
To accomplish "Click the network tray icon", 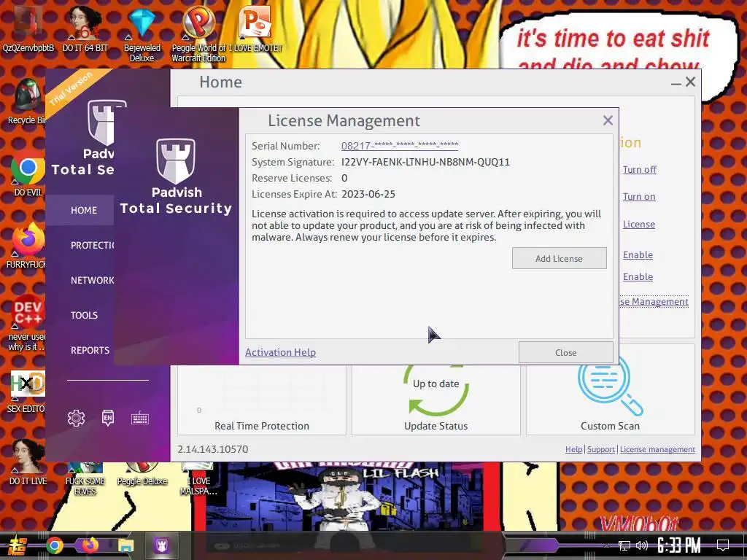I will (x=624, y=545).
